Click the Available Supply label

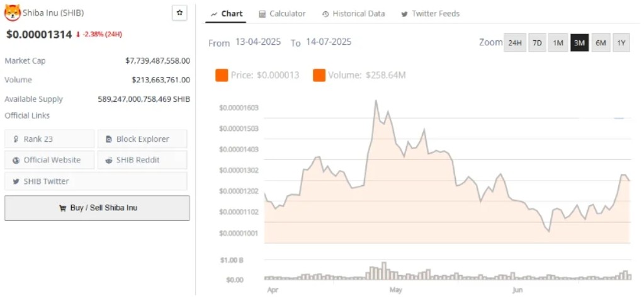[33, 99]
